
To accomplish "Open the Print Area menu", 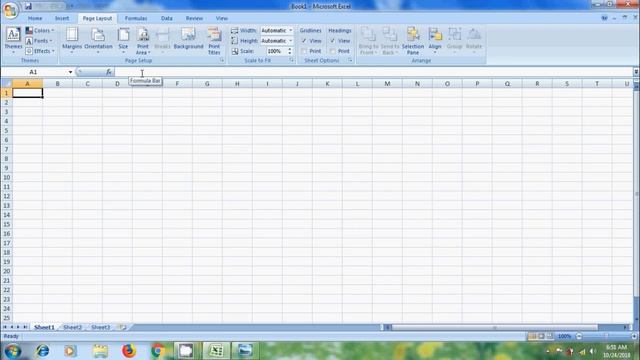I will pyautogui.click(x=143, y=41).
